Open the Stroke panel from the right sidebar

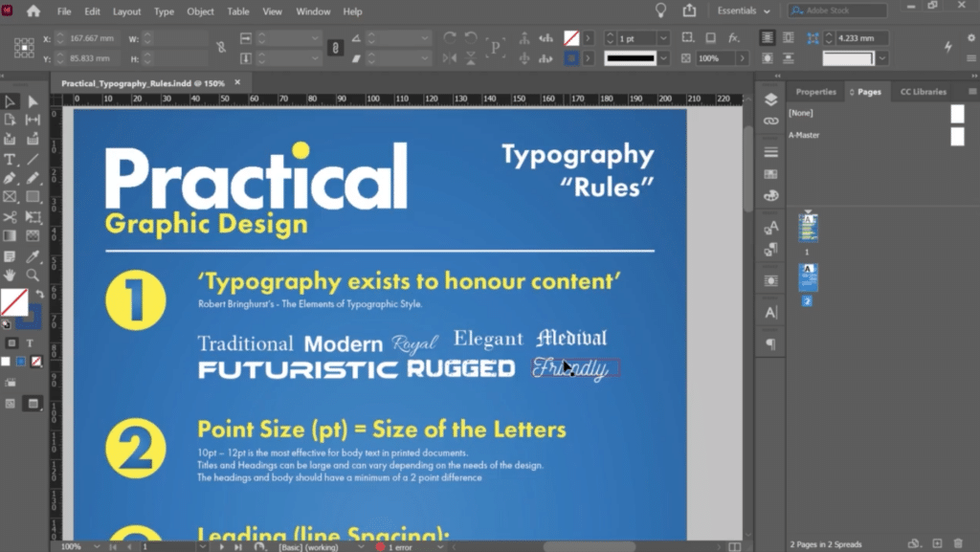(x=771, y=152)
